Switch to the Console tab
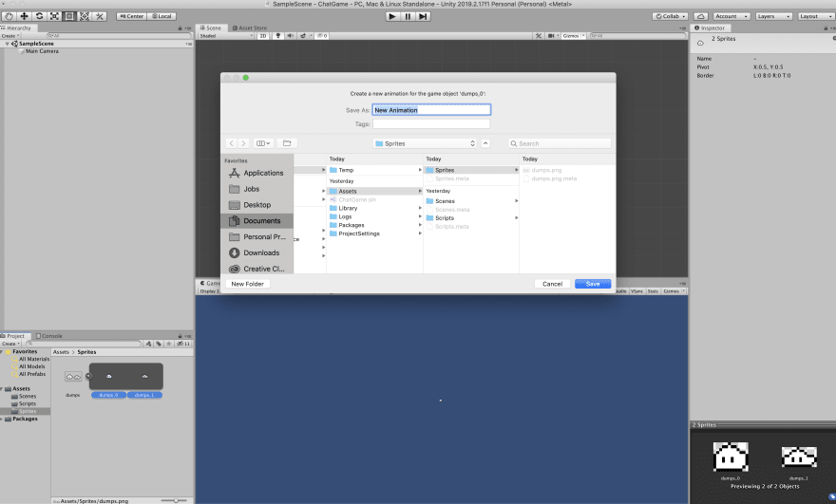This screenshot has height=504, width=836. coord(49,336)
